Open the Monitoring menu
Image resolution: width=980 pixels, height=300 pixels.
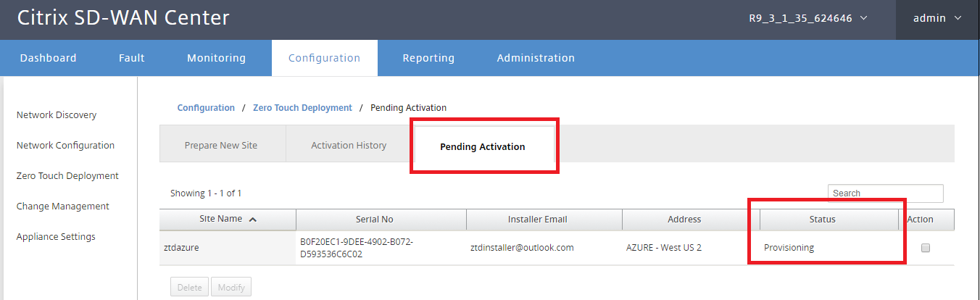[x=216, y=58]
